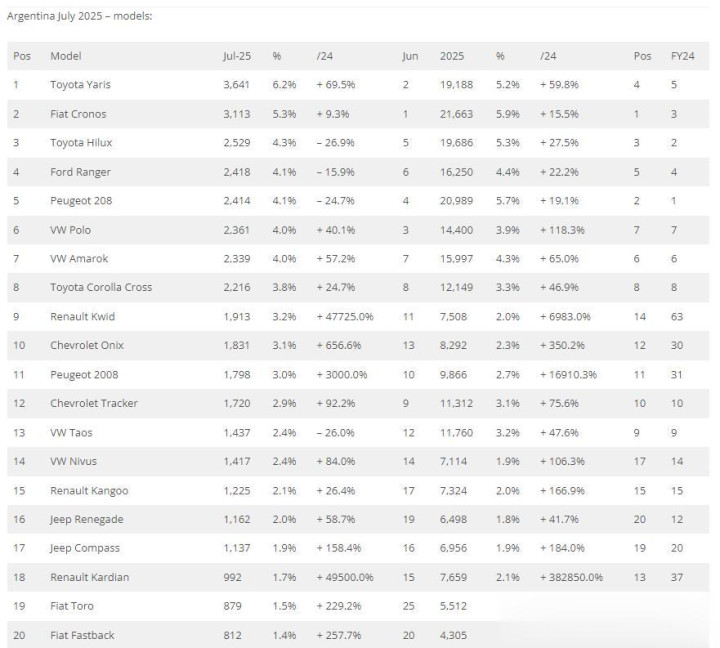Select the Toyota Corolla Cross entry
This screenshot has width=720, height=648.
101,288
